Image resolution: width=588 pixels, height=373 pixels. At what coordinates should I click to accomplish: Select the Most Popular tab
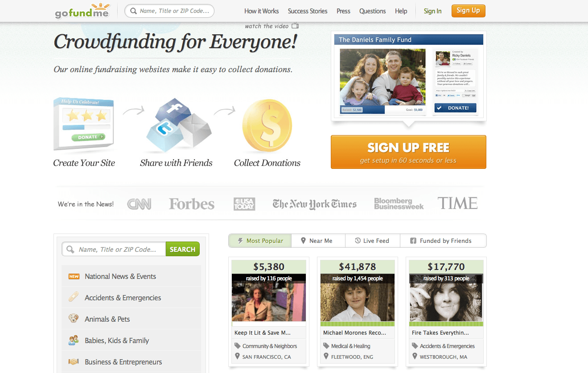pos(260,241)
